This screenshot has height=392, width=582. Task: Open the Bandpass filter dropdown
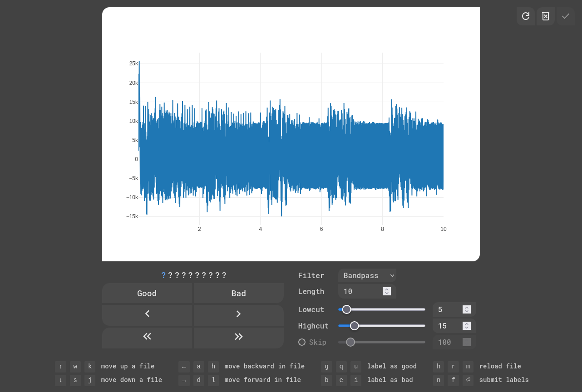(367, 275)
